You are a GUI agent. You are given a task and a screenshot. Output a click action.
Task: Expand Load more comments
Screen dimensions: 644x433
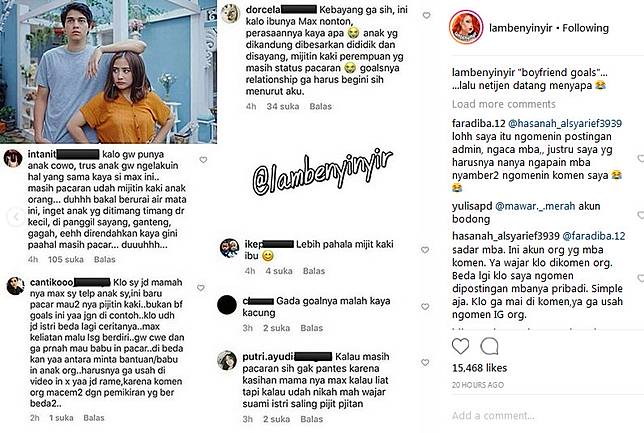(x=504, y=104)
